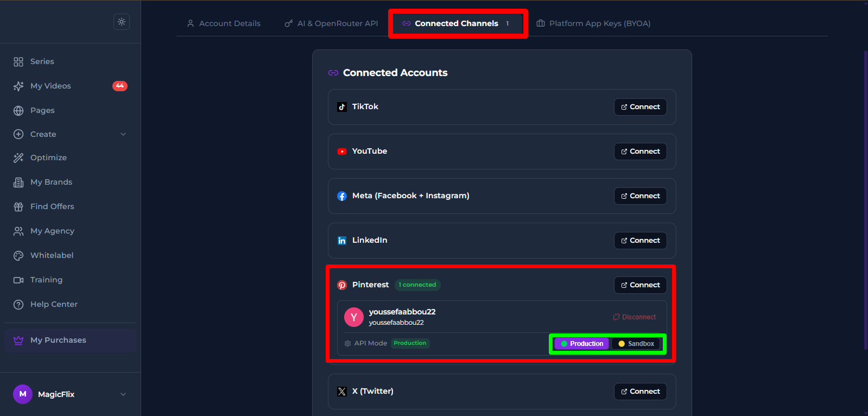Click the 44 badge on My Videos
This screenshot has width=868, height=416.
pos(120,86)
